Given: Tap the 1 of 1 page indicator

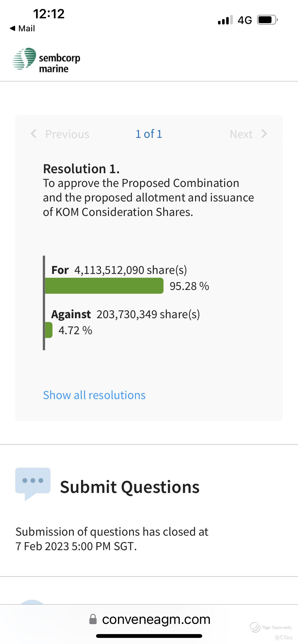Looking at the screenshot, I should pyautogui.click(x=149, y=134).
